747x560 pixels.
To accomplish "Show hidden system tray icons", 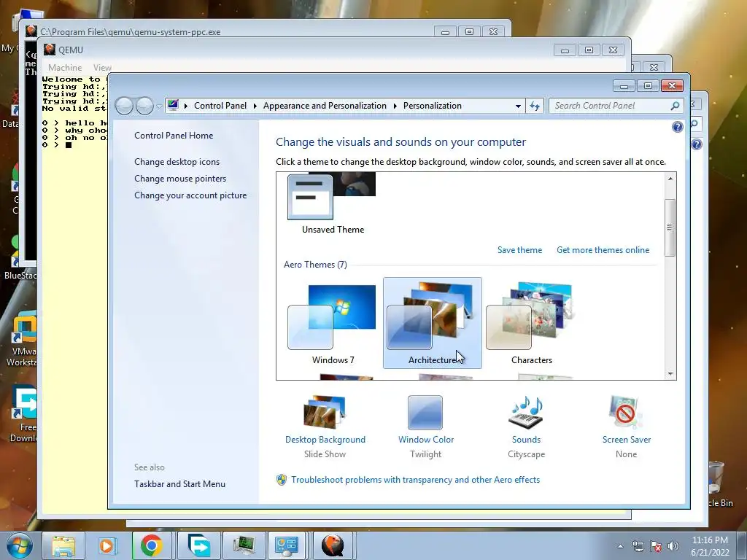I will click(620, 546).
